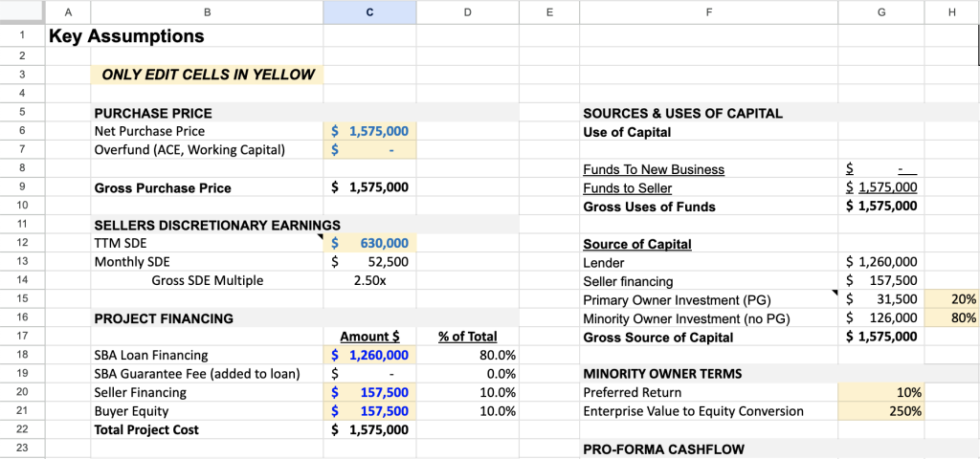Select the Net Purchase Price value cell
Screen dimensions: 980x459
[x=369, y=131]
